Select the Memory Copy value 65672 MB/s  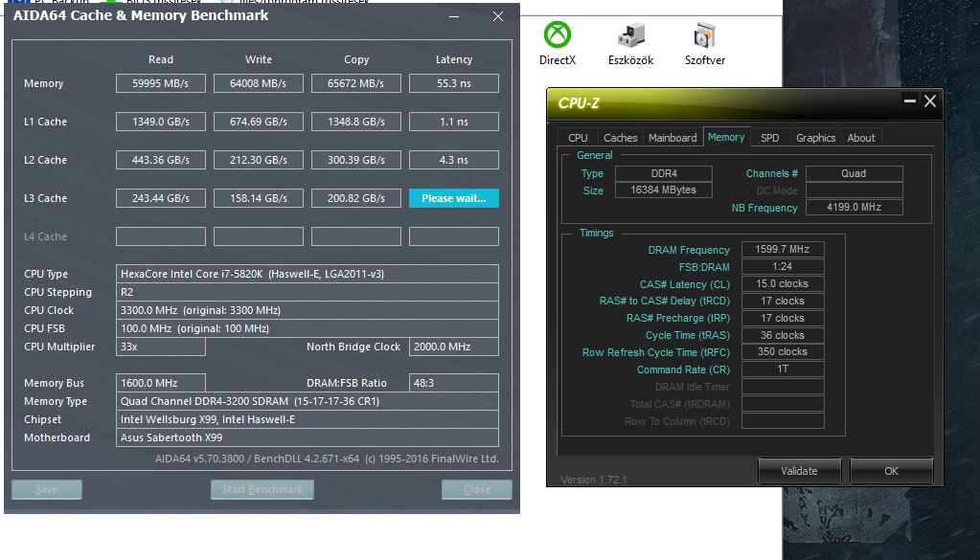[x=356, y=83]
